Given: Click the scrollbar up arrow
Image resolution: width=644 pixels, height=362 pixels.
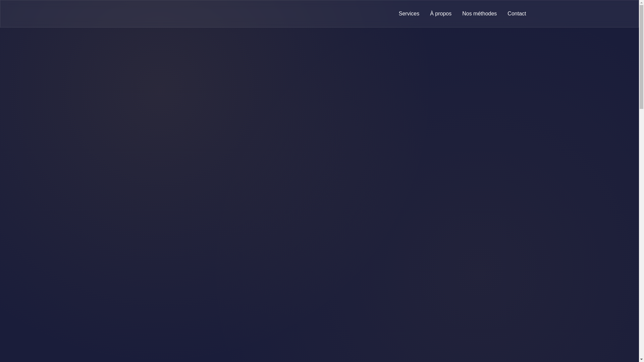Looking at the screenshot, I should point(641,2).
